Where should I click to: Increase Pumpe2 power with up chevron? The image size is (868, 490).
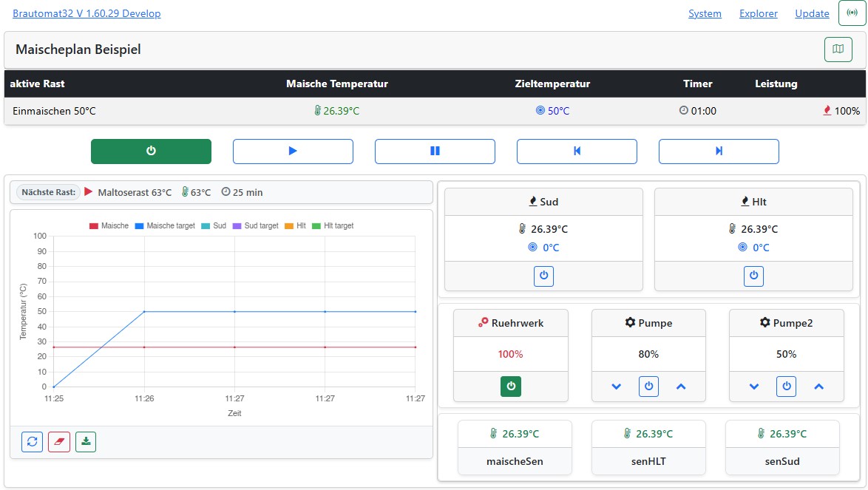click(x=818, y=386)
